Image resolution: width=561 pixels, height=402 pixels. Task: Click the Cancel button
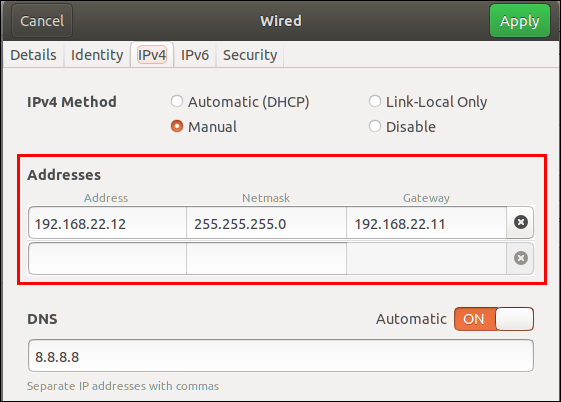click(x=42, y=21)
